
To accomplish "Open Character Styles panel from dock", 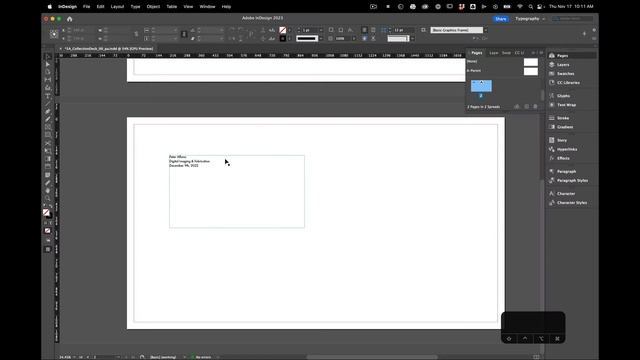I will point(571,202).
